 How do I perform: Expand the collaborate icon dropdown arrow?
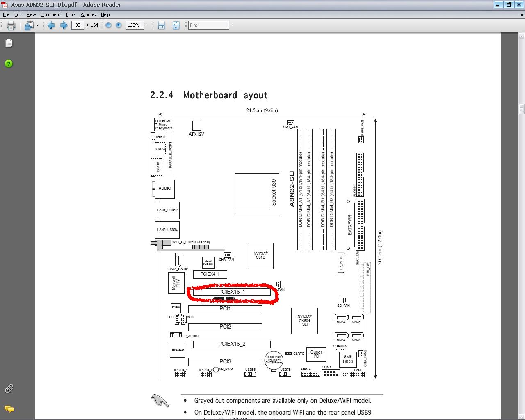[37, 25]
